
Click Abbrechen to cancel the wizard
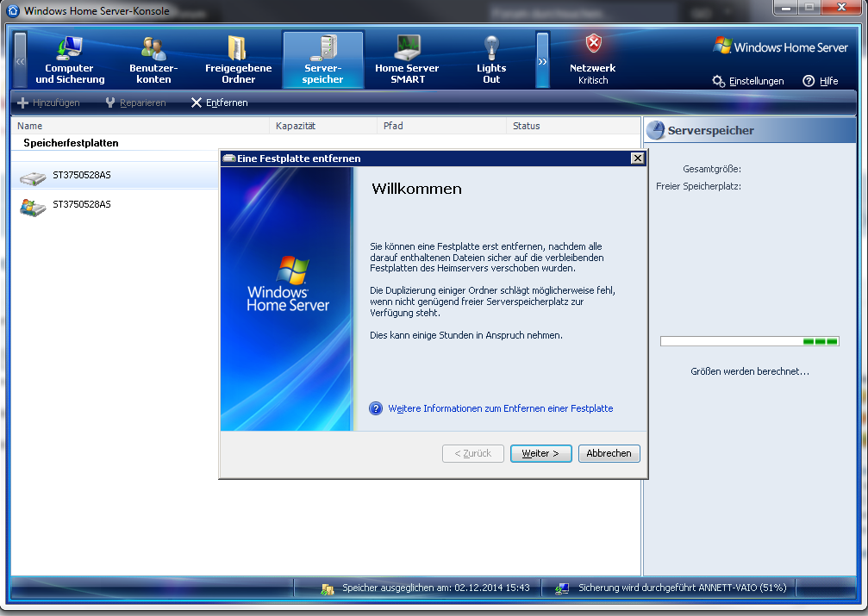609,453
